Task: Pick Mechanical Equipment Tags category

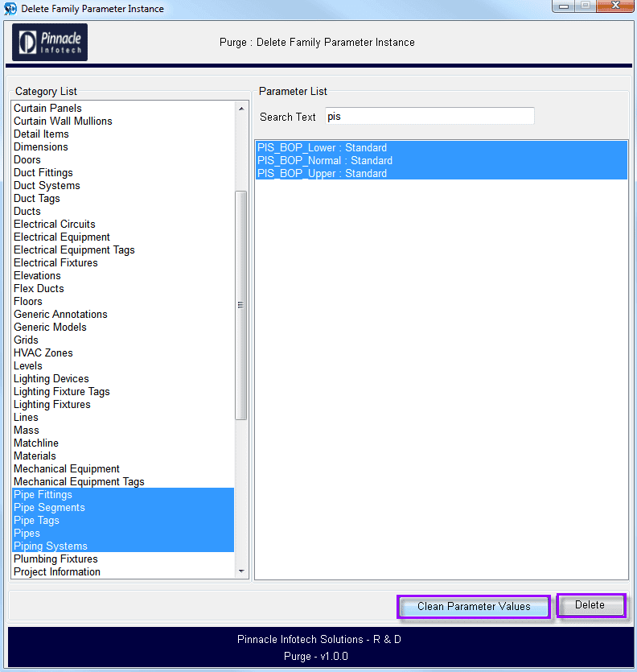Action: pyautogui.click(x=123, y=481)
